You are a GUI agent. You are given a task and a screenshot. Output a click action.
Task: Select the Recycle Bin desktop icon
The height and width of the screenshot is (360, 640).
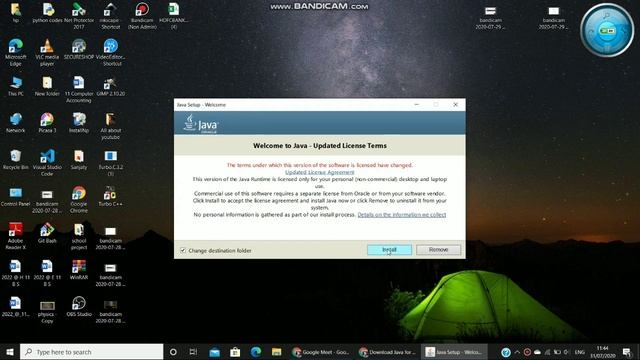click(x=16, y=160)
